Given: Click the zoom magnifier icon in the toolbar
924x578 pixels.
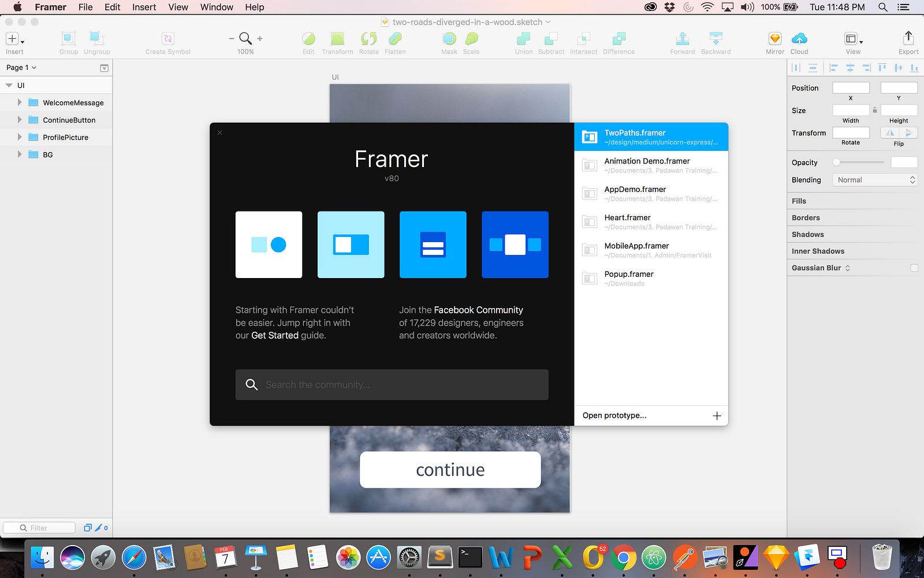Looking at the screenshot, I should pos(245,39).
